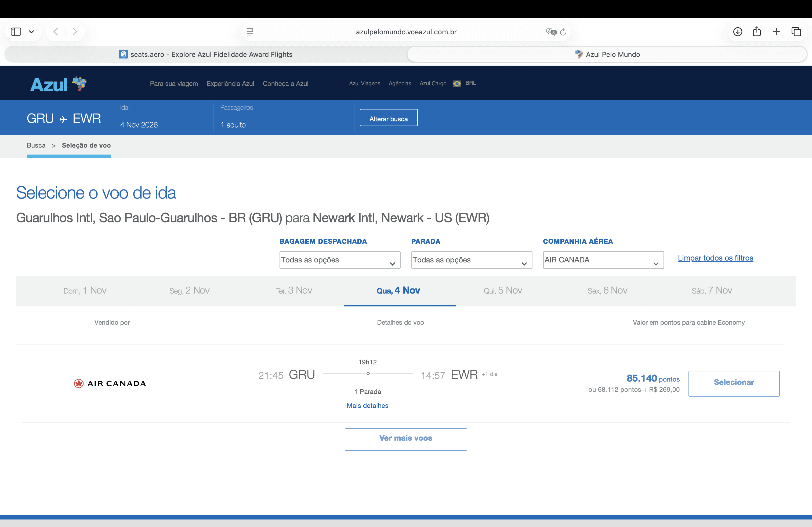The height and width of the screenshot is (527, 812).
Task: Click the translate page icon
Action: (x=551, y=32)
